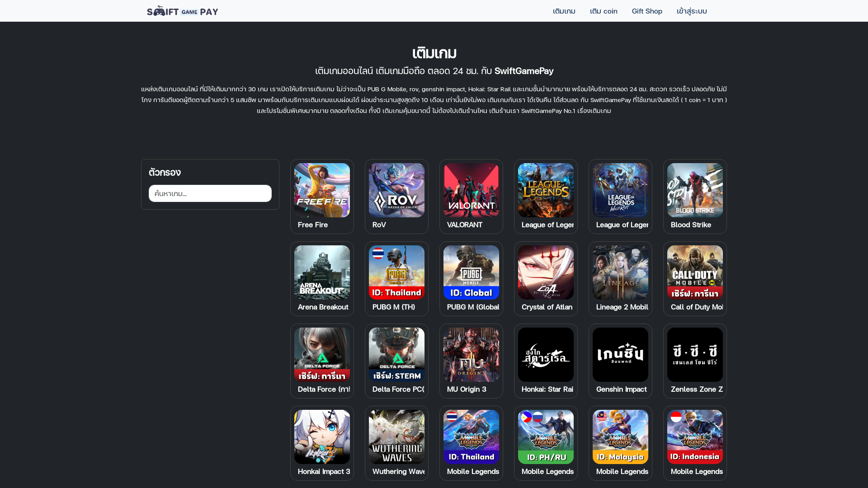Open the Honkai Impact 3 icon

322,437
